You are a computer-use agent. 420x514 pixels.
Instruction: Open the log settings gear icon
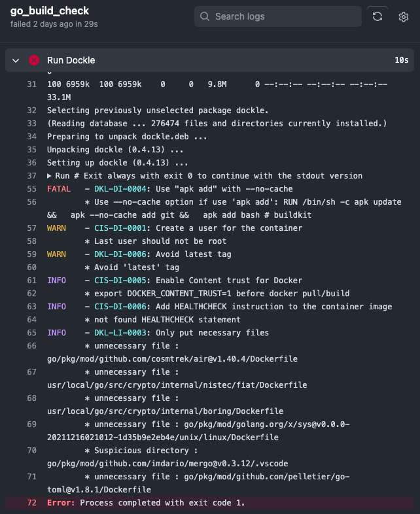403,17
